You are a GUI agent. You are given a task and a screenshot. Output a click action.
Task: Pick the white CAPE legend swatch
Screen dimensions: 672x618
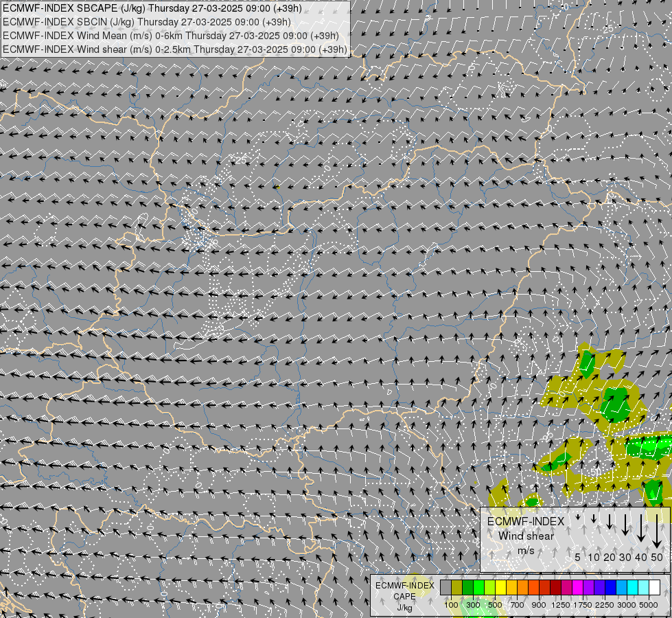point(654,587)
